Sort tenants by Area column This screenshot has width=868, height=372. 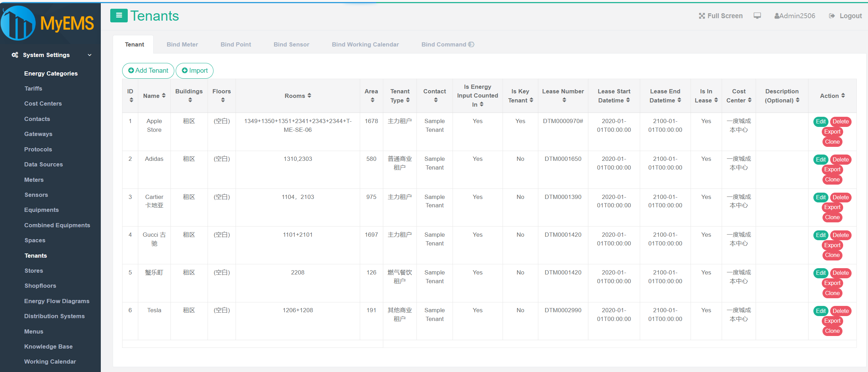[372, 100]
